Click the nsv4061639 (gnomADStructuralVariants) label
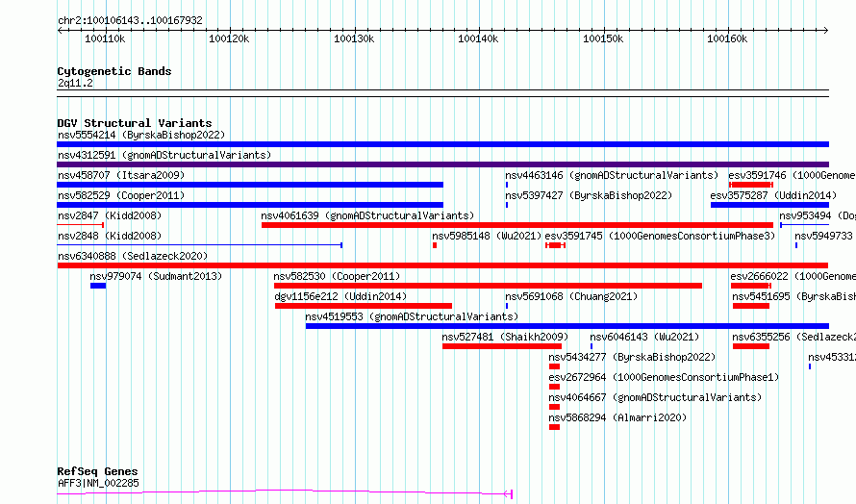Screen dimensions: 856x504 click(368, 215)
